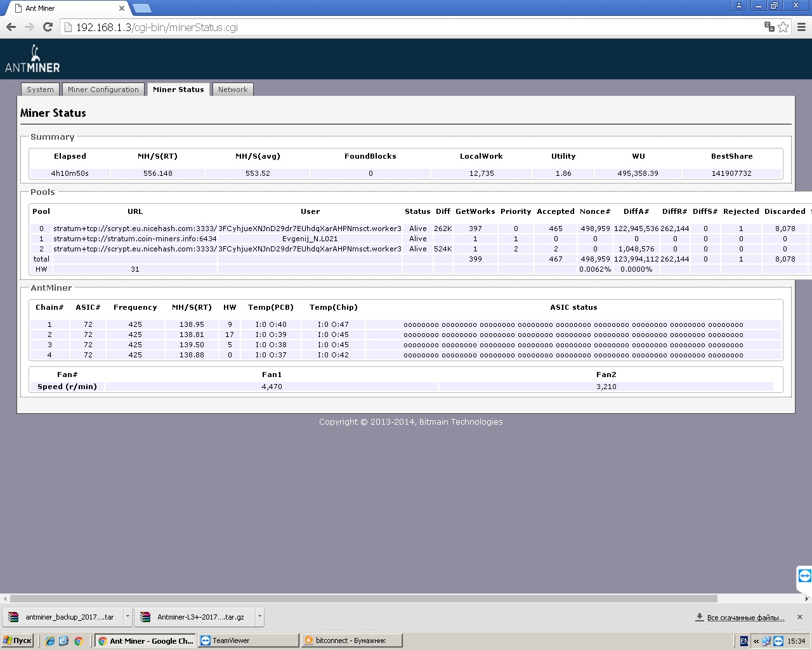Select the MH/S(RT) value 556.148
This screenshot has height=650, width=812.
click(x=158, y=173)
